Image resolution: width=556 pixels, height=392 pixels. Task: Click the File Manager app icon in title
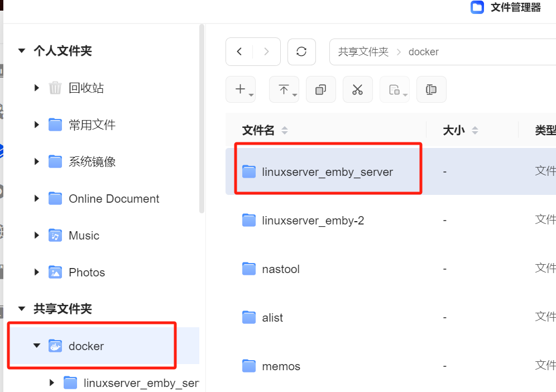point(477,7)
